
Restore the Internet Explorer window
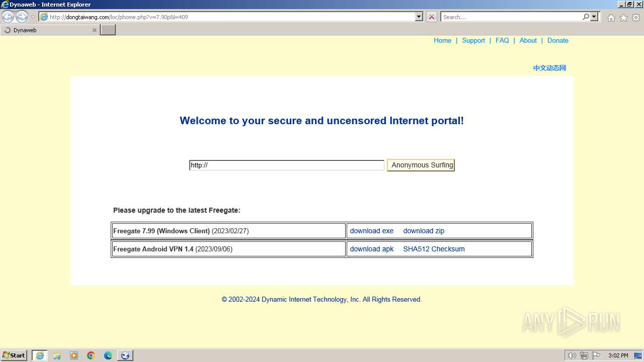click(x=629, y=5)
